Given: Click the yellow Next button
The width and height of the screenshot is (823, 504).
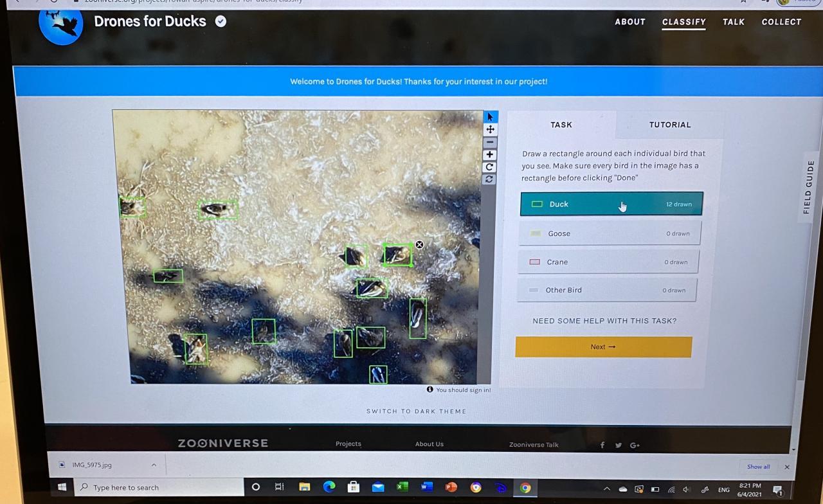Looking at the screenshot, I should click(603, 347).
